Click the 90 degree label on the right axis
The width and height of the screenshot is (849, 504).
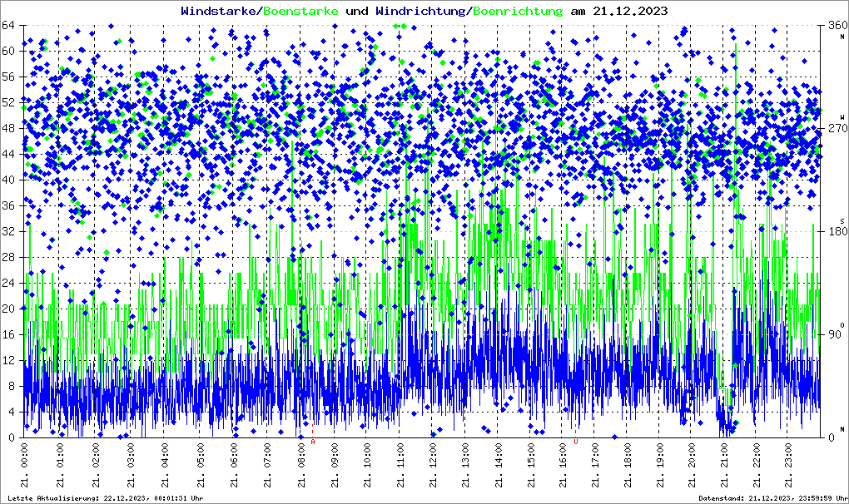point(835,334)
